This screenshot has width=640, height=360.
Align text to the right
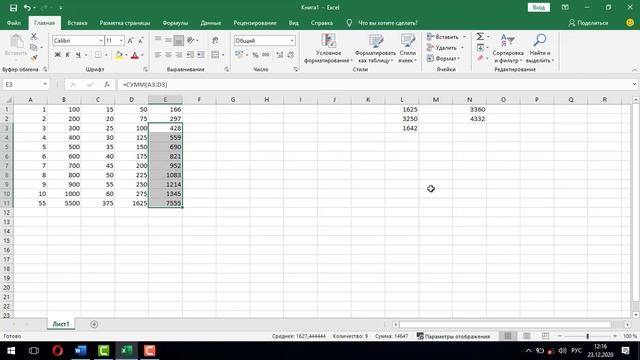(x=178, y=55)
